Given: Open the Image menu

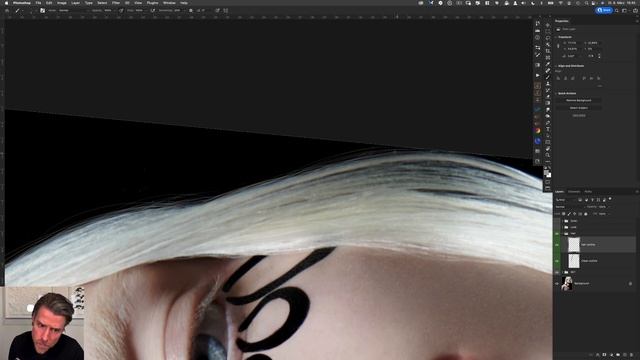Looking at the screenshot, I should (x=62, y=3).
